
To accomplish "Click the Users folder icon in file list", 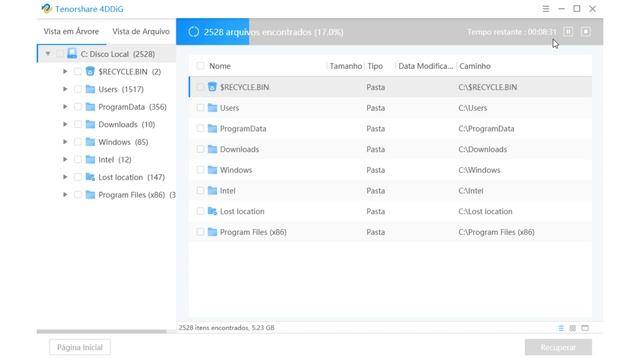I will coord(212,108).
